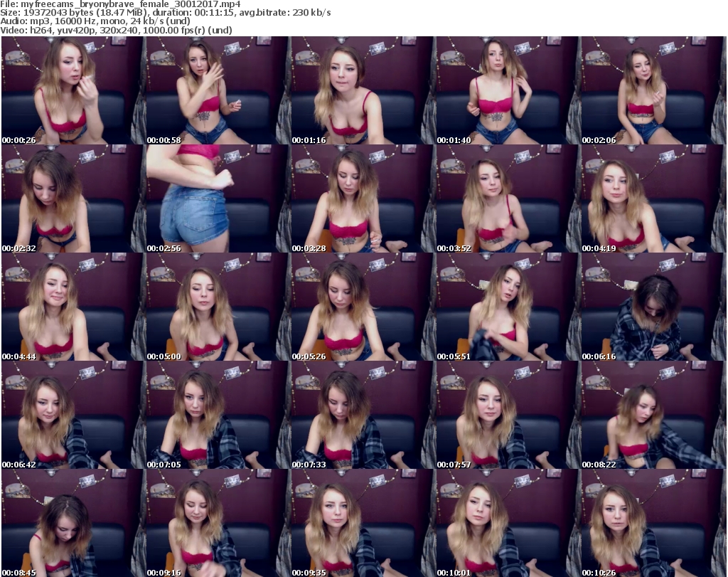Viewport: 728px width, 577px height.
Task: Select the thumbnail frame at 00:00:58
Action: click(x=218, y=90)
